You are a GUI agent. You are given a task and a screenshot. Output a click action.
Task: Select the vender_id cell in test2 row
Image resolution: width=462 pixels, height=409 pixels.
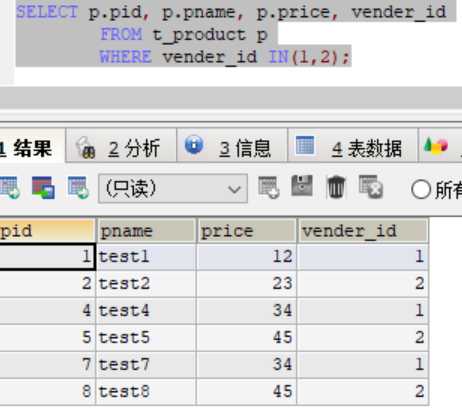click(363, 284)
